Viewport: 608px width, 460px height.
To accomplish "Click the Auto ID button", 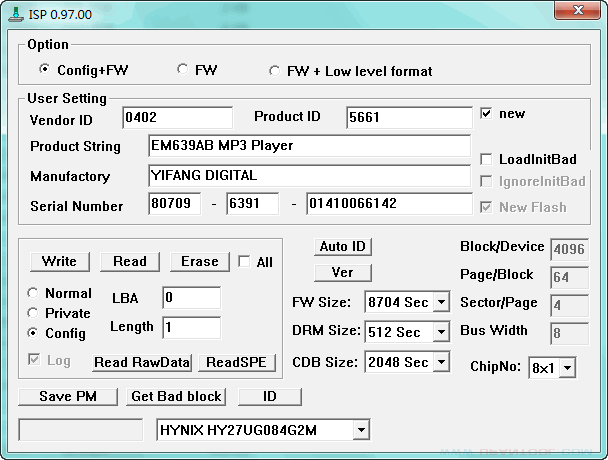I will tap(343, 246).
